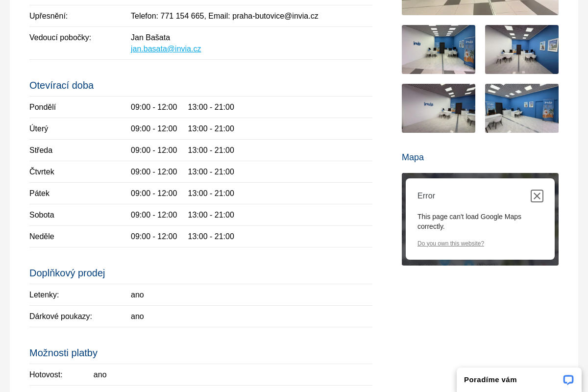The width and height of the screenshot is (588, 392).
Task: Click the jan.basata@invia.cz email link
Action: 166,49
